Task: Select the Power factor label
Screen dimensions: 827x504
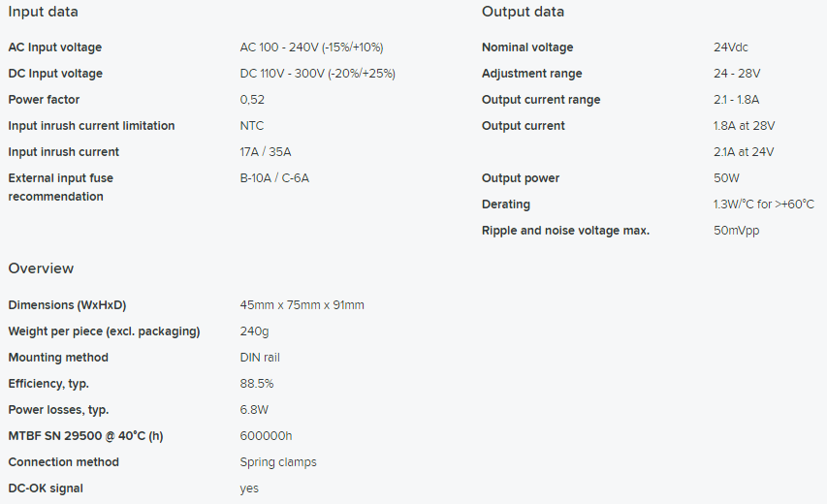Action: [44, 100]
